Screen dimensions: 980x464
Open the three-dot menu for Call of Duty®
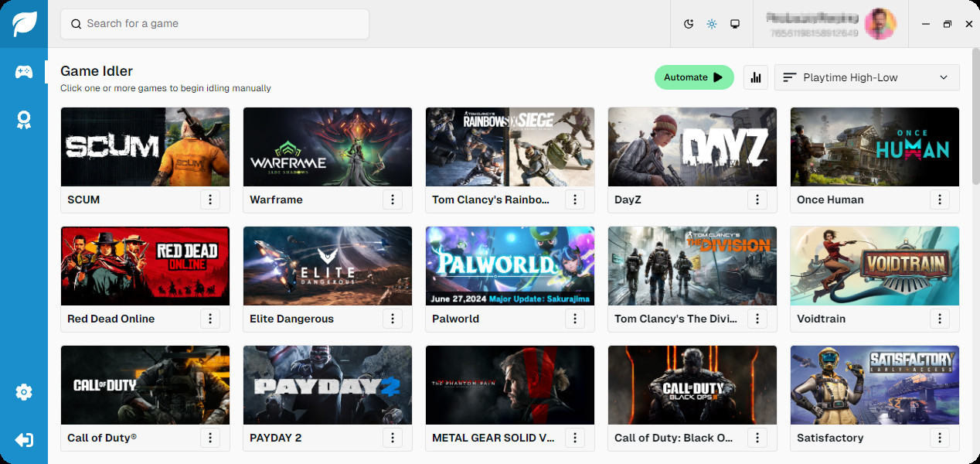pos(210,438)
